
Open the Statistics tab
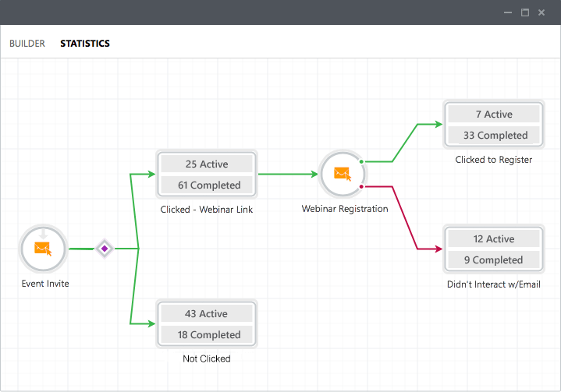click(x=85, y=44)
